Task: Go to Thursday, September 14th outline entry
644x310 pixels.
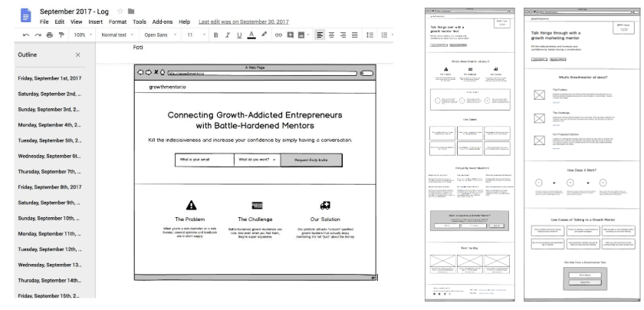Action: (50, 280)
